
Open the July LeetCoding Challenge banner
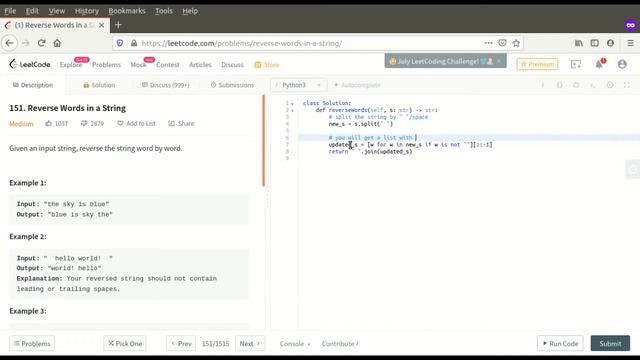point(445,61)
